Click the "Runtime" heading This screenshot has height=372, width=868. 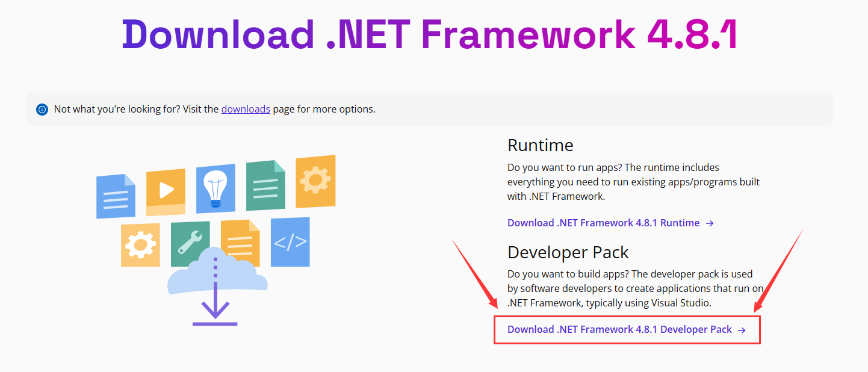click(541, 145)
